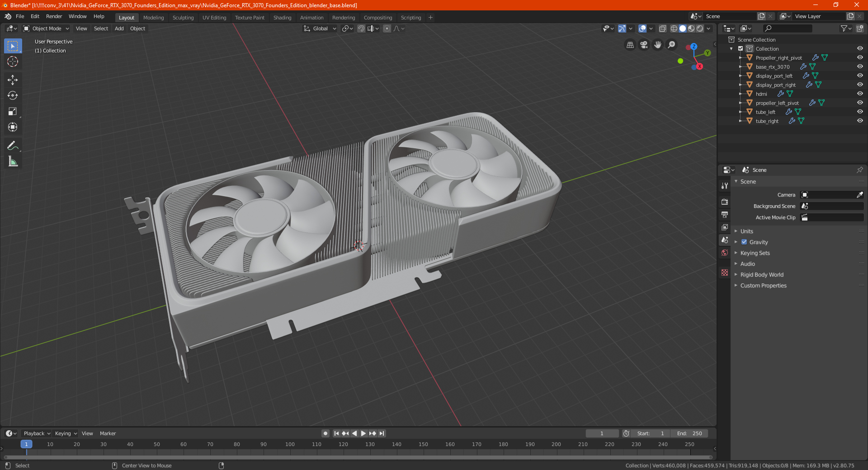Play the animation in reverse
The image size is (868, 470).
354,433
